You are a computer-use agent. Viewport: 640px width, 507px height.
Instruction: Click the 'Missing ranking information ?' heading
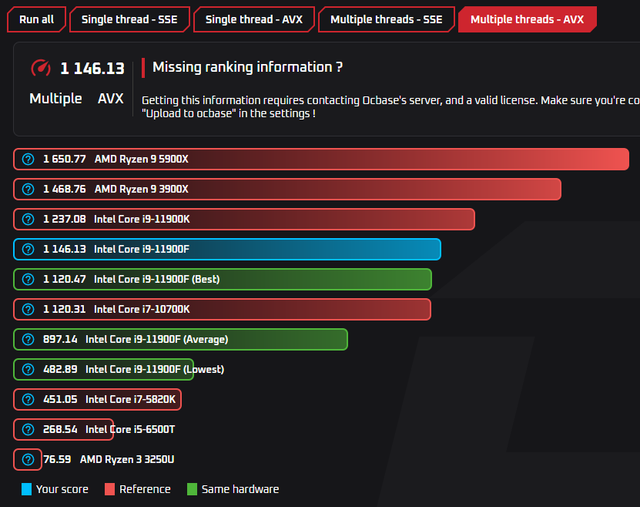click(247, 67)
